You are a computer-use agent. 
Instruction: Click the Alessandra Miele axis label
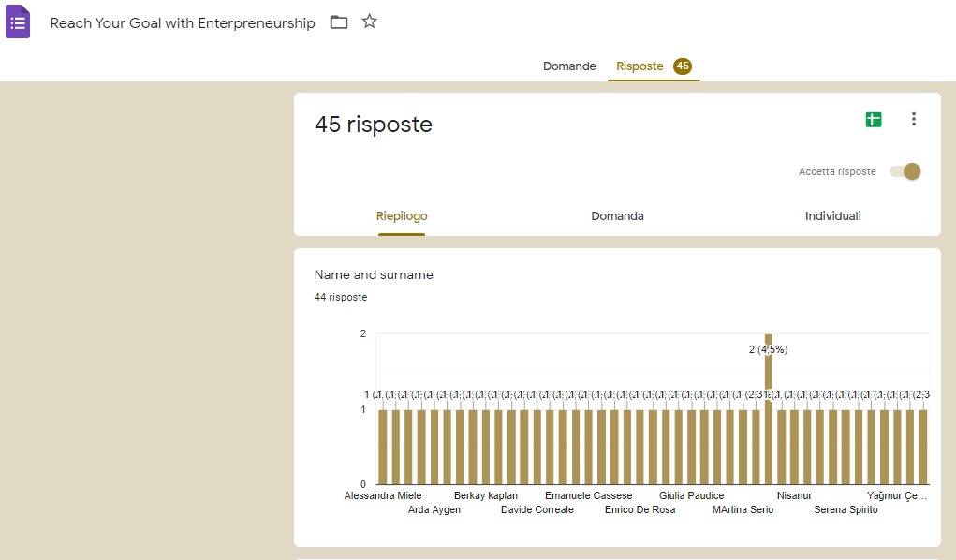[383, 495]
